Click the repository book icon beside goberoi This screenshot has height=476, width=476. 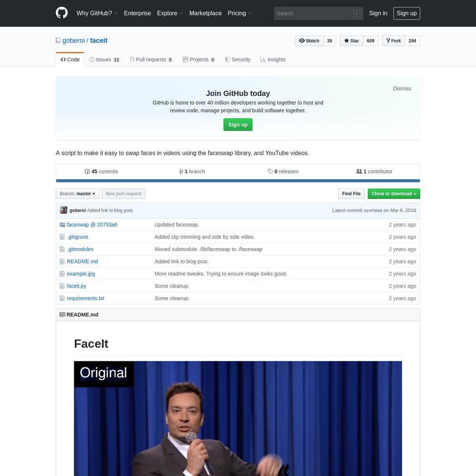[x=58, y=40]
